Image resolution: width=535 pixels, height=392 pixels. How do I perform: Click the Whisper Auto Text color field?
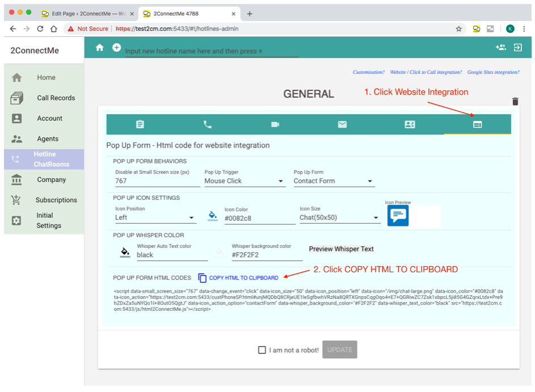click(x=172, y=255)
